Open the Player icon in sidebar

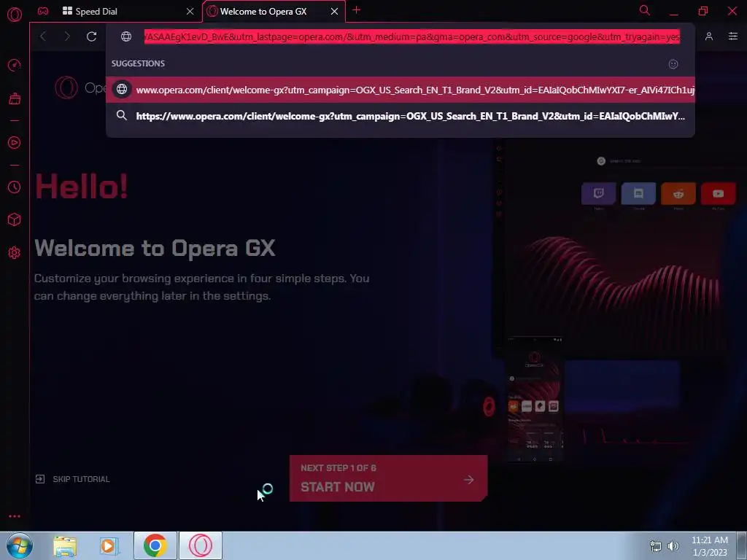pos(15,142)
